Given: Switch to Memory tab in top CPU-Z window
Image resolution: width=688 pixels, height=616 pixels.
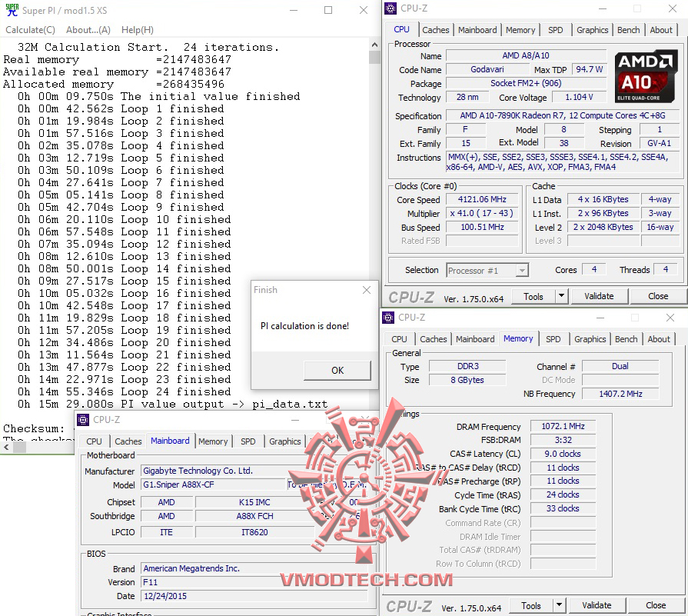Looking at the screenshot, I should click(x=520, y=30).
